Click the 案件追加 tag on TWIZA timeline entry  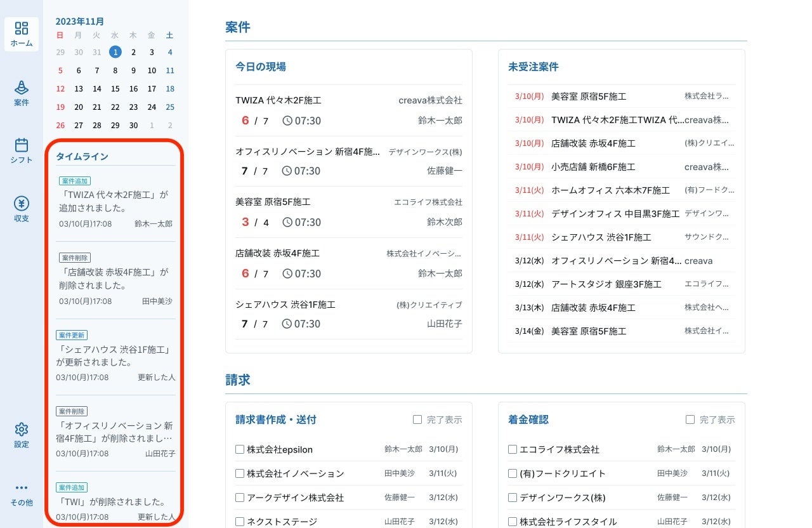(x=75, y=181)
